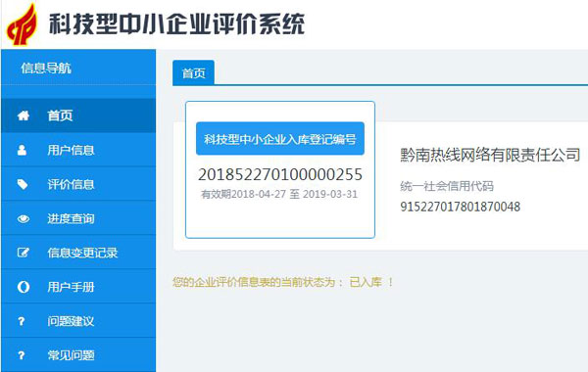Screen dimensions: 588x372
Task: Click the 信息导航 sidebar heading
Action: (46, 69)
